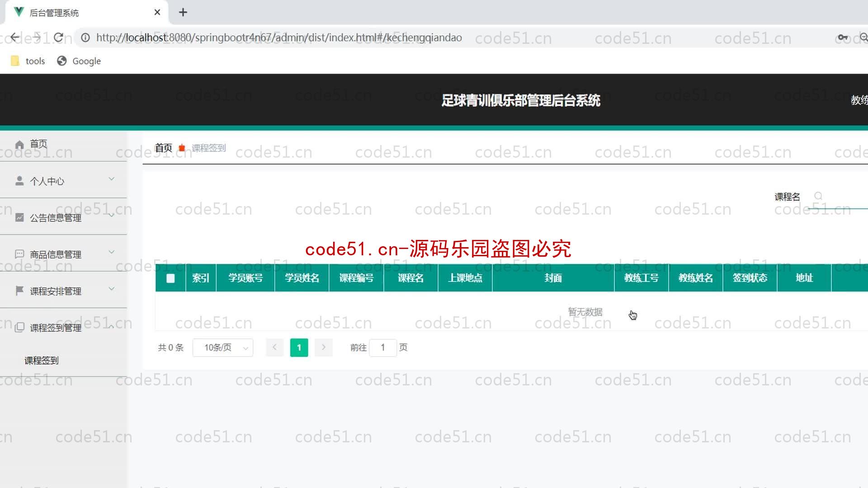Select the 课程签到 breadcrumb tab
Viewport: 868px width, 488px height.
[209, 148]
